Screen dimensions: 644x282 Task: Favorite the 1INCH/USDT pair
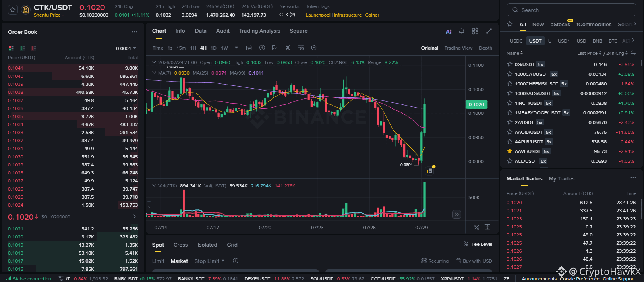click(x=510, y=103)
